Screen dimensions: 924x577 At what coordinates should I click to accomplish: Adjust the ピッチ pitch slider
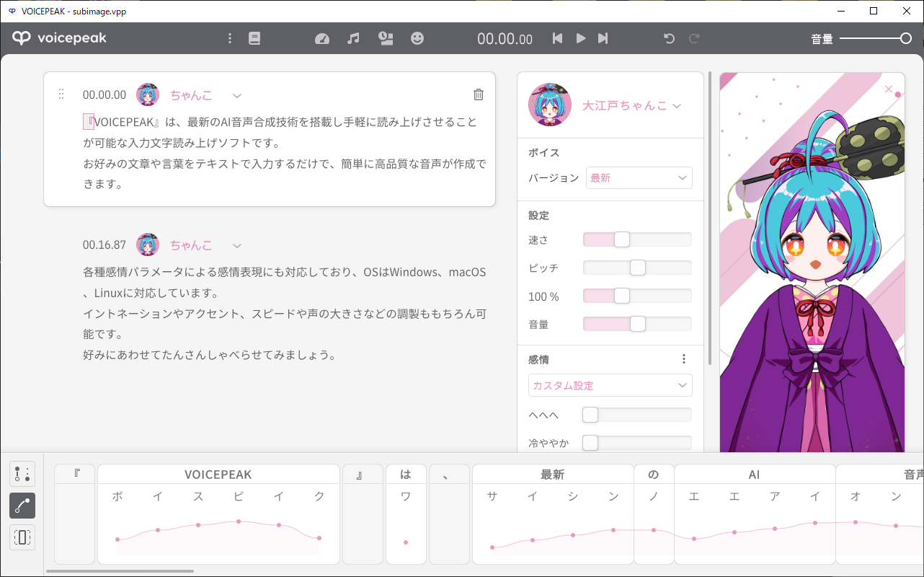click(x=637, y=268)
